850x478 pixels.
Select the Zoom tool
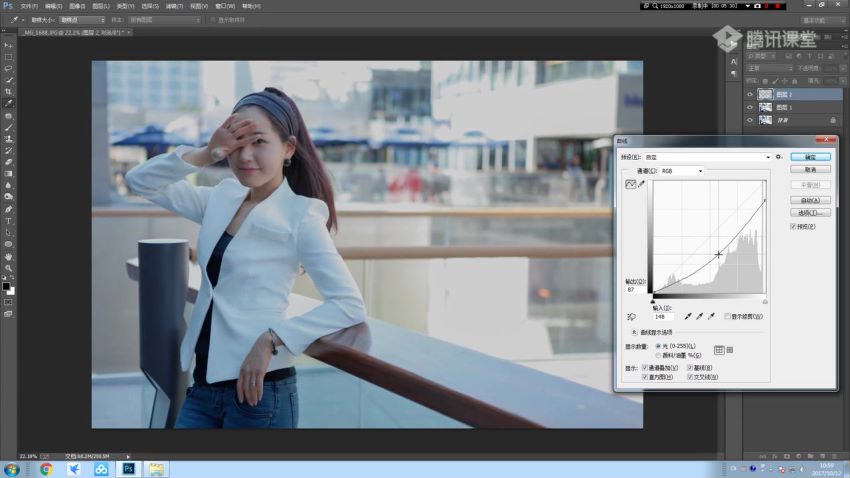(x=8, y=268)
